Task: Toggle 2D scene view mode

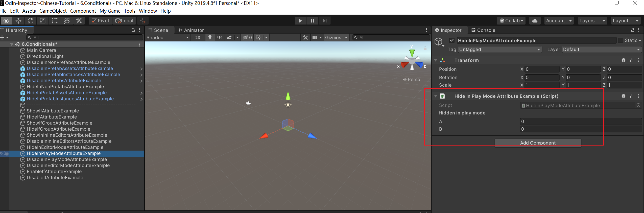Action: tap(198, 37)
